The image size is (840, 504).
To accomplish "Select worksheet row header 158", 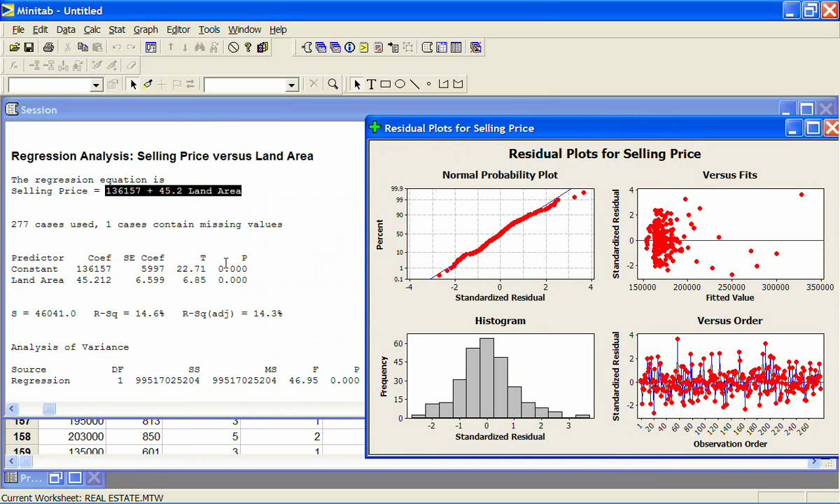I will point(22,436).
